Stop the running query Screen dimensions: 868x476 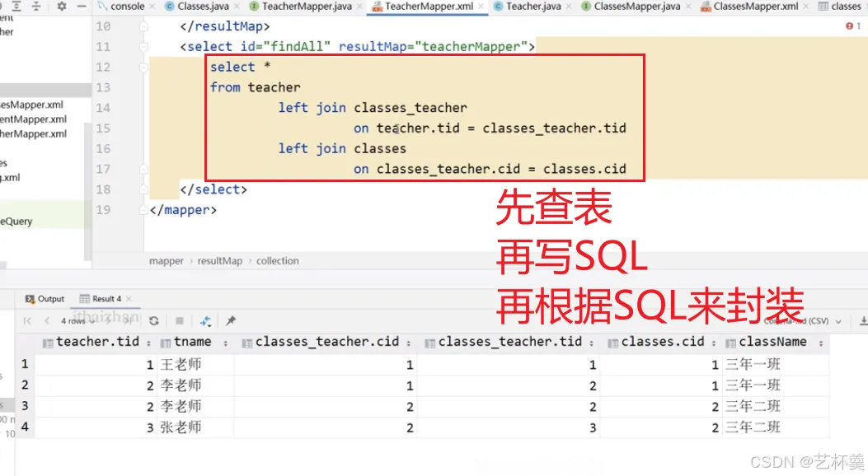[180, 320]
